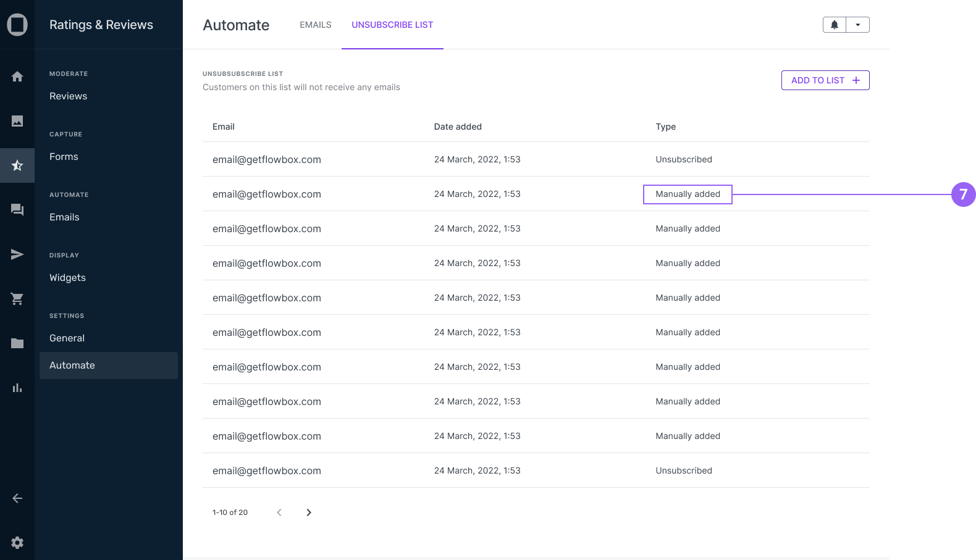Viewport: 976px width, 560px height.
Task: Go to the next page of results
Action: (x=309, y=512)
